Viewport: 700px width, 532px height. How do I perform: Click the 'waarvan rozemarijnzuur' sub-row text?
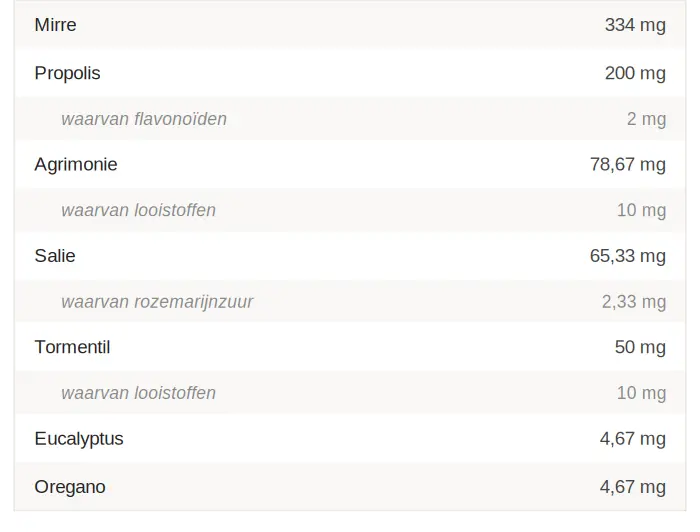pyautogui.click(x=157, y=302)
